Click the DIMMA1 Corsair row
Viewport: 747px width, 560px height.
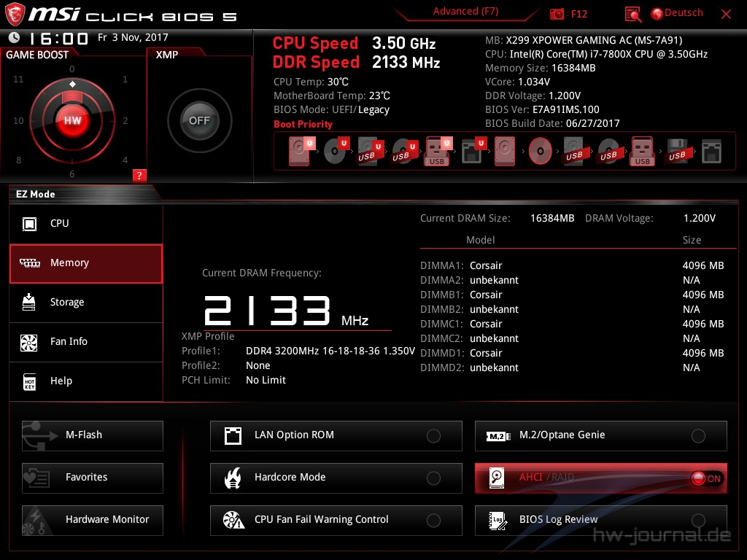click(x=572, y=265)
